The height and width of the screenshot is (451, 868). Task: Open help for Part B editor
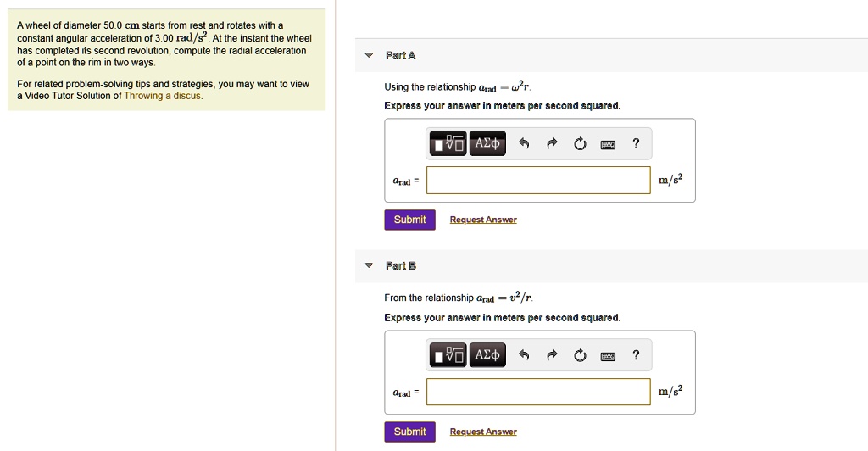(636, 356)
